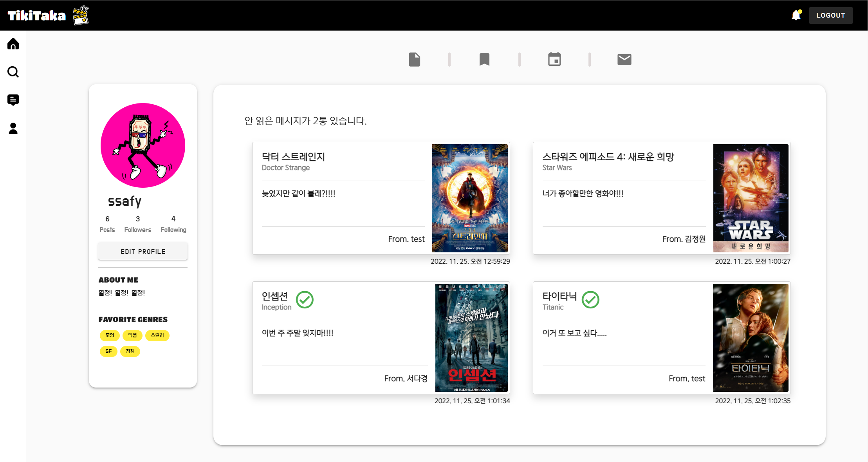This screenshot has width=868, height=462.
Task: Click the TikiTaka clapperboard logo
Action: [81, 15]
